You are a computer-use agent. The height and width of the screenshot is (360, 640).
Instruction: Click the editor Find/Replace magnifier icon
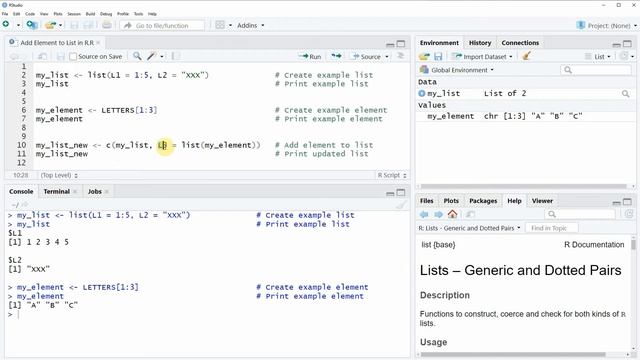pyautogui.click(x=137, y=56)
